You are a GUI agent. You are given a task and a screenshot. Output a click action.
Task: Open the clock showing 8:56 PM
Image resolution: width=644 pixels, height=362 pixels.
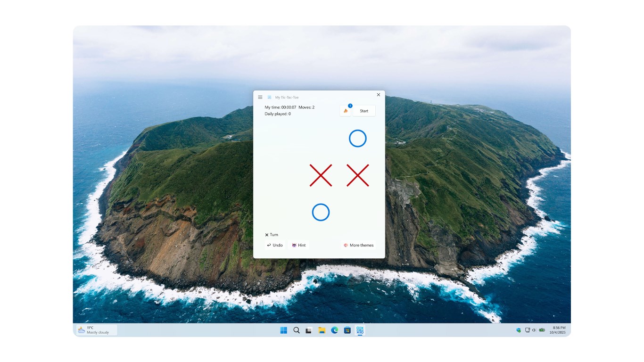558,330
